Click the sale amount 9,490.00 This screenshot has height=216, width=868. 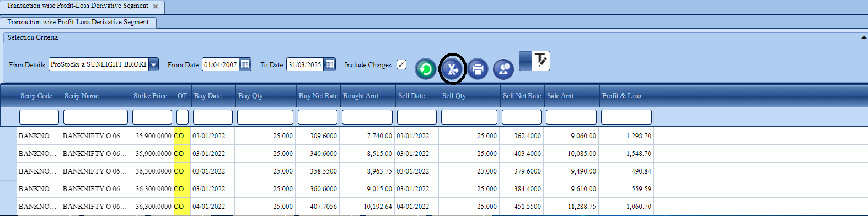click(x=583, y=171)
